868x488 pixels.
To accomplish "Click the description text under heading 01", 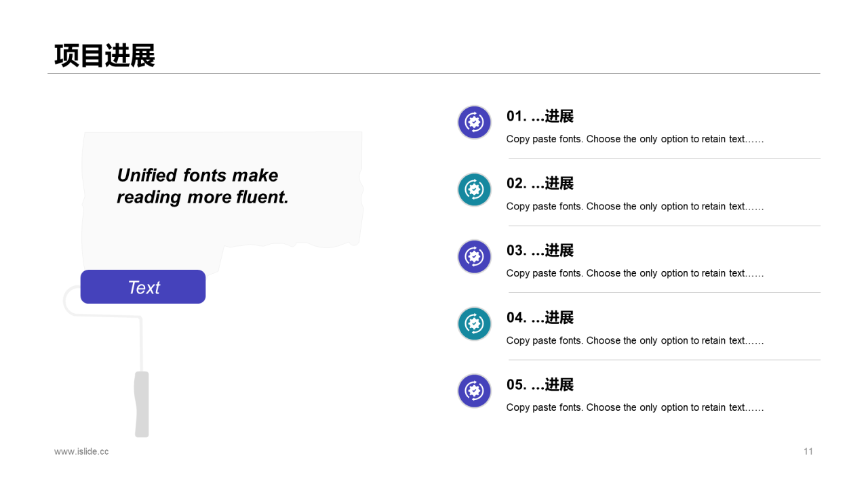I will [x=635, y=139].
